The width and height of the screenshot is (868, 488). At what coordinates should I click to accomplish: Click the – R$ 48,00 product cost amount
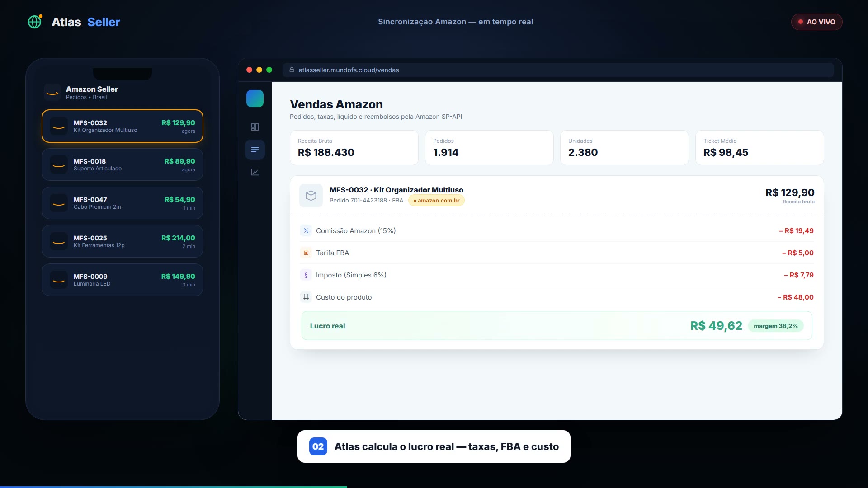click(795, 297)
